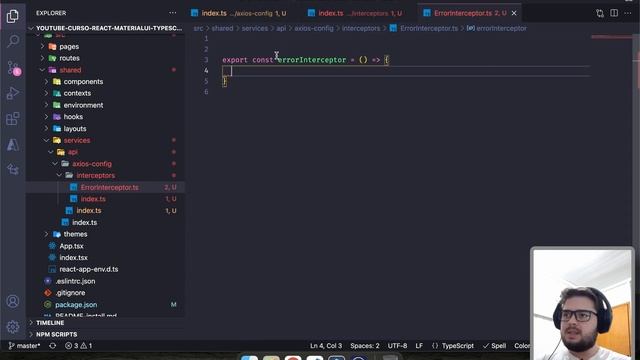This screenshot has height=360, width=640.
Task: Expand the NPM SCRIPTS section
Action: [x=106, y=334]
